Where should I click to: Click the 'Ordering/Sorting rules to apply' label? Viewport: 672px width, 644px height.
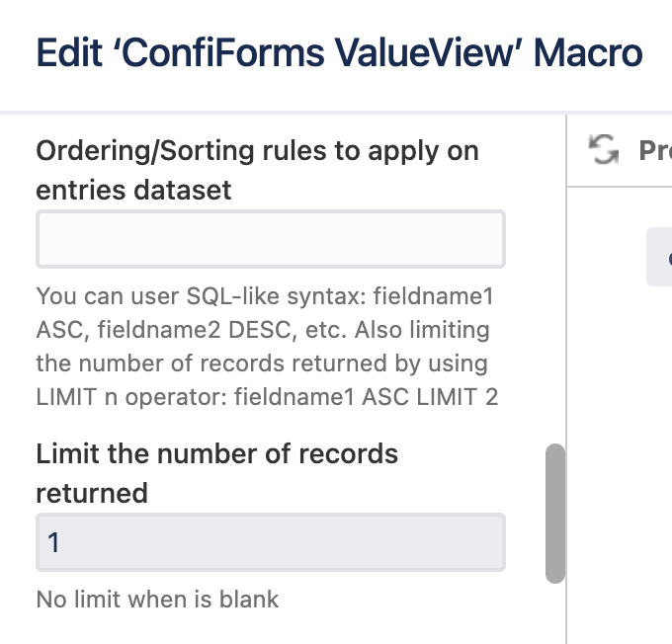coord(257,169)
